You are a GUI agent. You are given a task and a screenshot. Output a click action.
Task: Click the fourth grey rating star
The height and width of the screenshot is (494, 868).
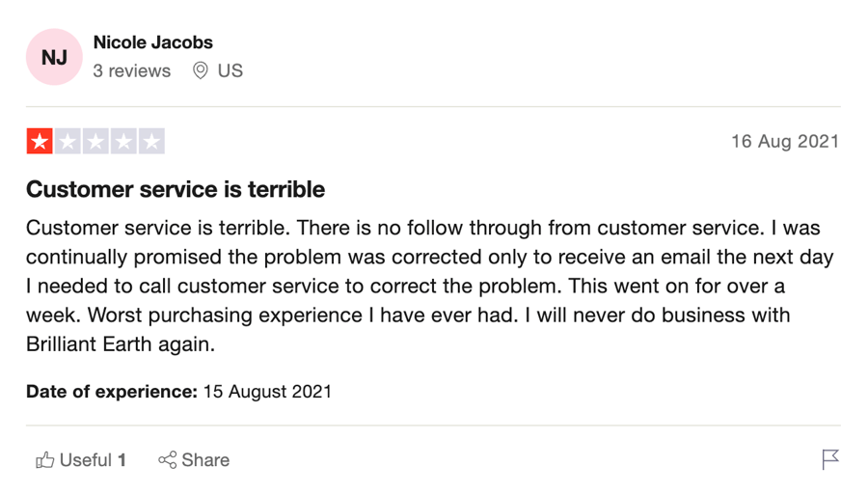[123, 141]
